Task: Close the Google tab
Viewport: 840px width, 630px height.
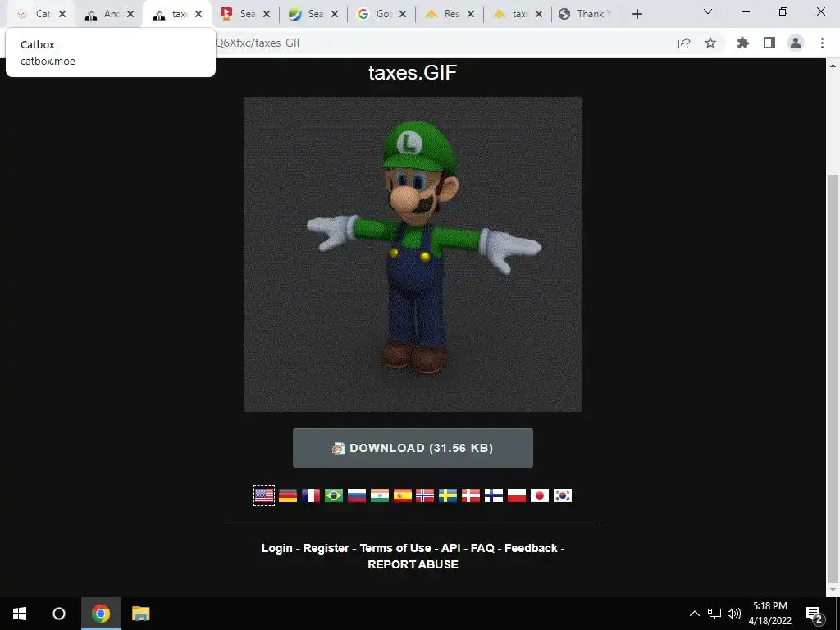Action: pos(403,14)
